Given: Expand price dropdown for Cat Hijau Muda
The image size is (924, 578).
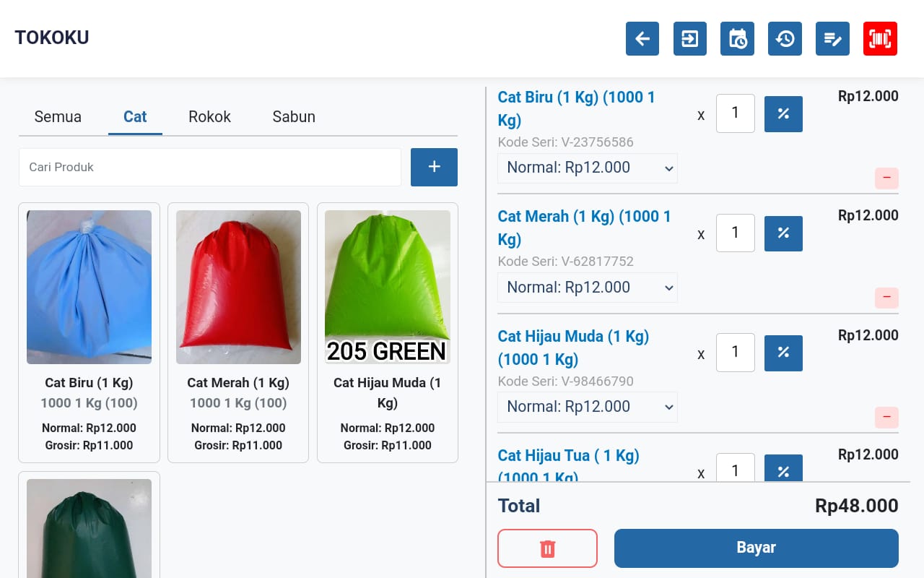Looking at the screenshot, I should pyautogui.click(x=588, y=407).
